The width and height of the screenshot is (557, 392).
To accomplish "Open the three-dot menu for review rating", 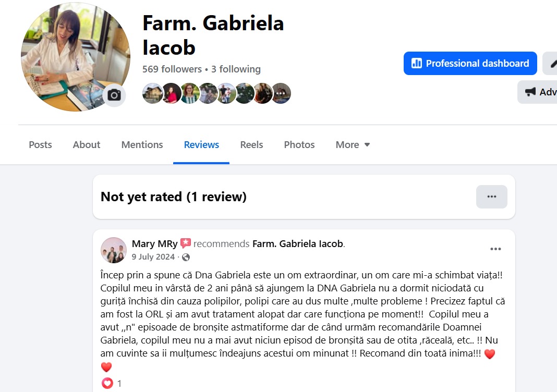I will tap(492, 197).
